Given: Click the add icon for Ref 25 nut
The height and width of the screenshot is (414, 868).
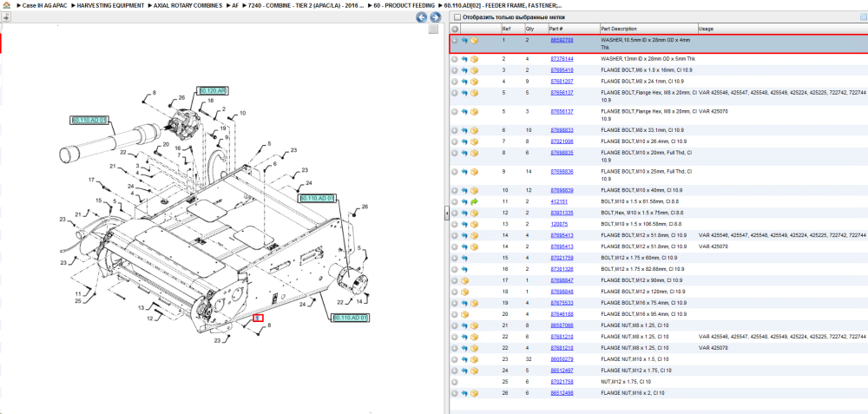Looking at the screenshot, I should [455, 382].
